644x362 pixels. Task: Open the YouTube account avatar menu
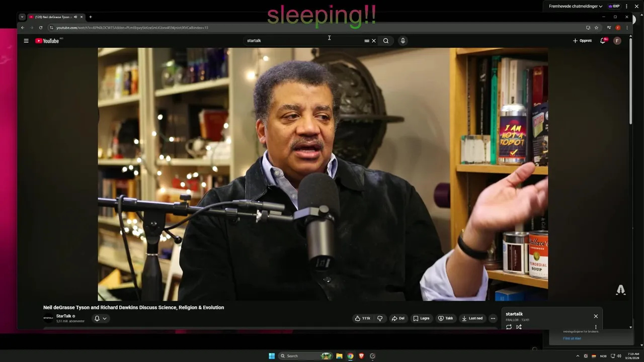pyautogui.click(x=617, y=41)
